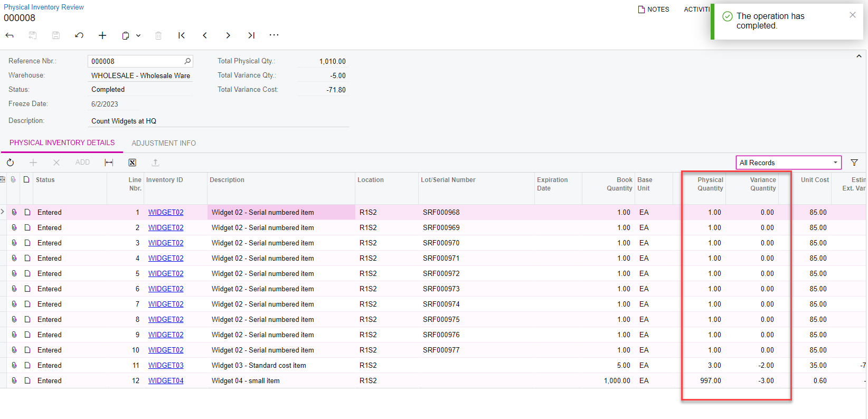Click the back arrow icon in toolbar
Image resolution: width=868 pixels, height=419 pixels.
tap(10, 35)
